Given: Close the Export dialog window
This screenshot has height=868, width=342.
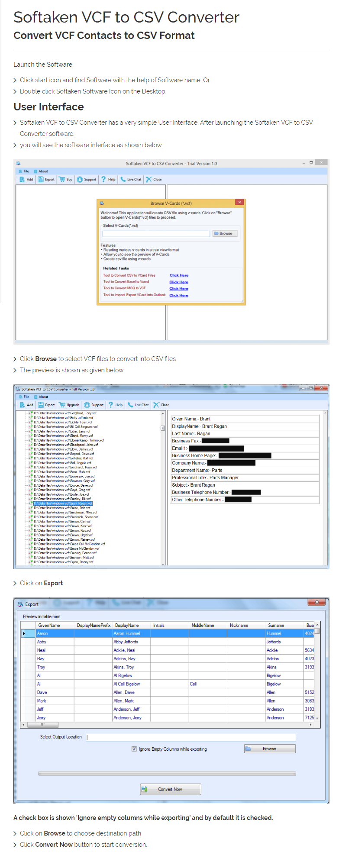Looking at the screenshot, I should (x=317, y=602).
